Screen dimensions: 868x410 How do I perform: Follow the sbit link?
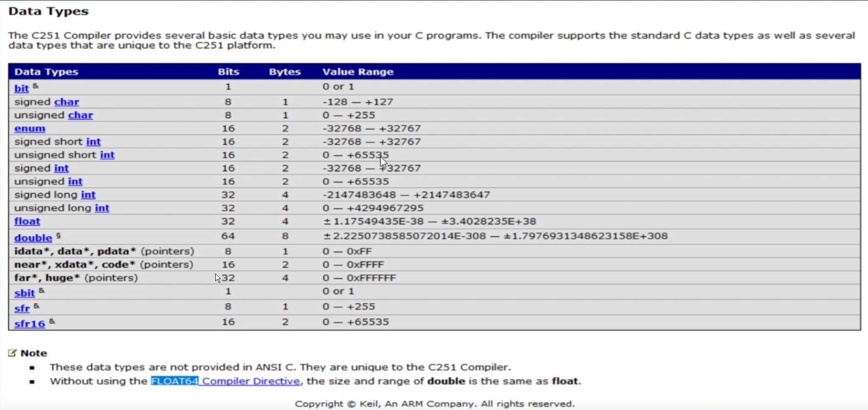[x=25, y=293]
